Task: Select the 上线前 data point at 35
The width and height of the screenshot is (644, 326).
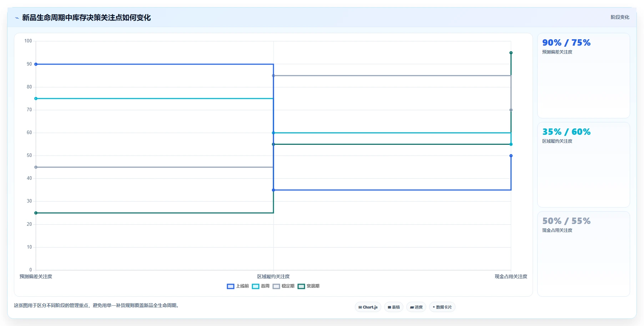Action: coord(273,190)
